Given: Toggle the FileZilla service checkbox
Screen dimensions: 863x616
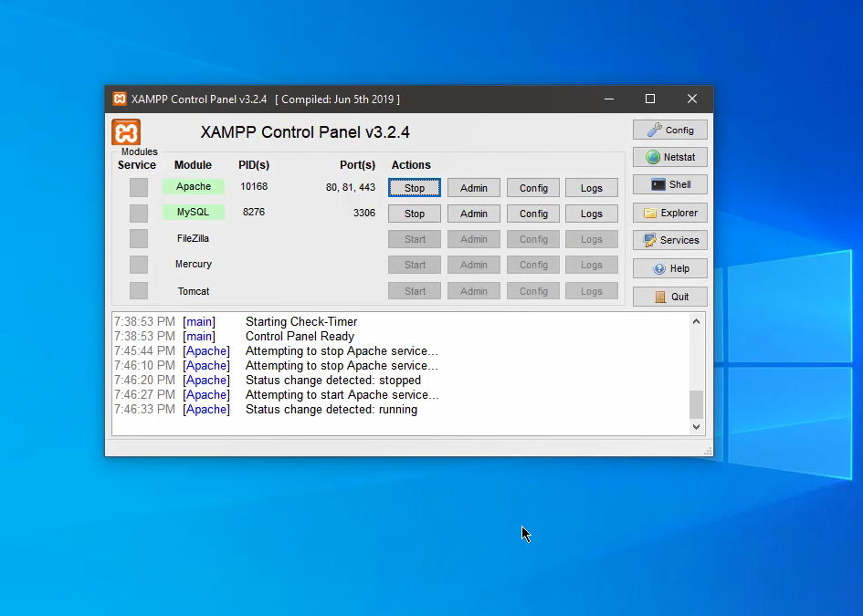Looking at the screenshot, I should (x=139, y=239).
